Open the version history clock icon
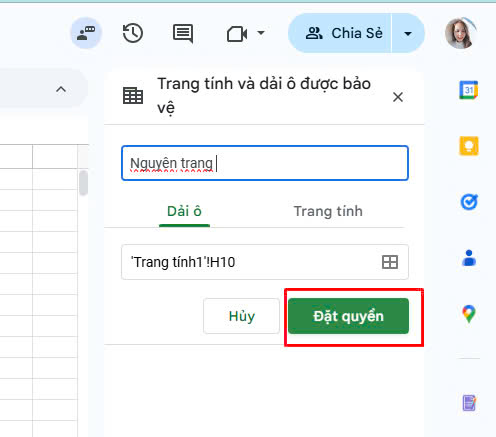Screen dimensions: 496x437 tap(133, 33)
